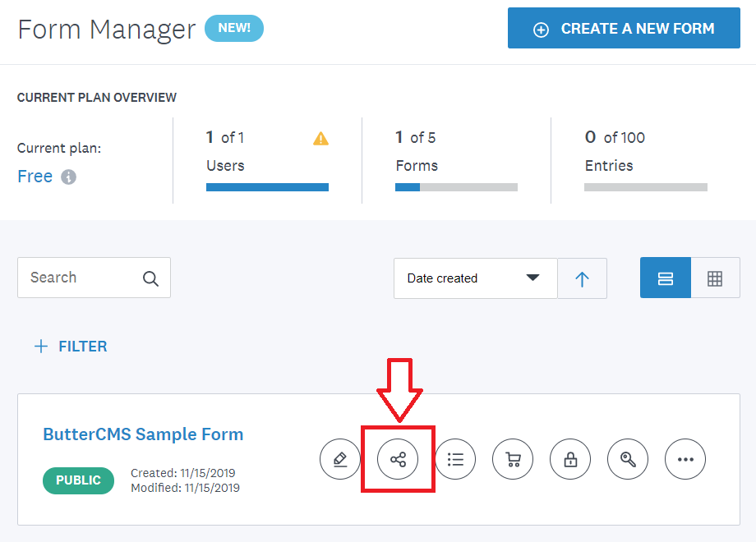
Task: Click the yellow warning icon by Users
Action: pos(320,139)
